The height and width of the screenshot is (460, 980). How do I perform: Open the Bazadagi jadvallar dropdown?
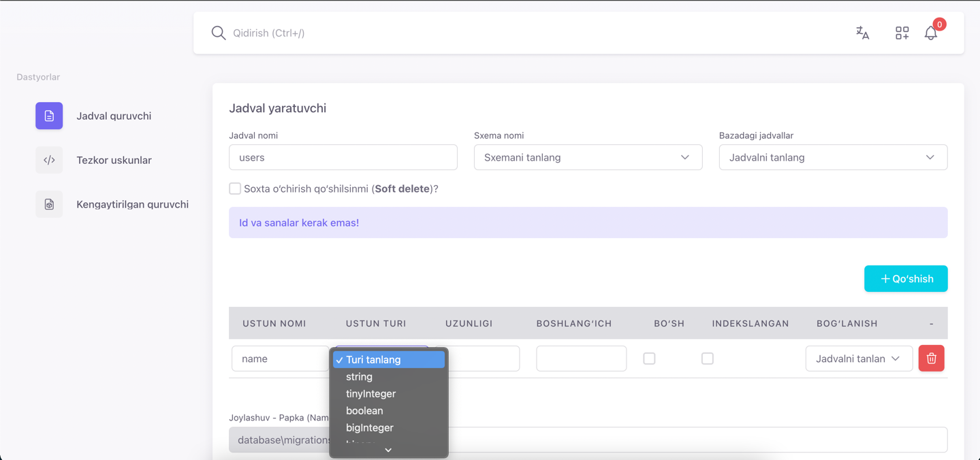833,157
